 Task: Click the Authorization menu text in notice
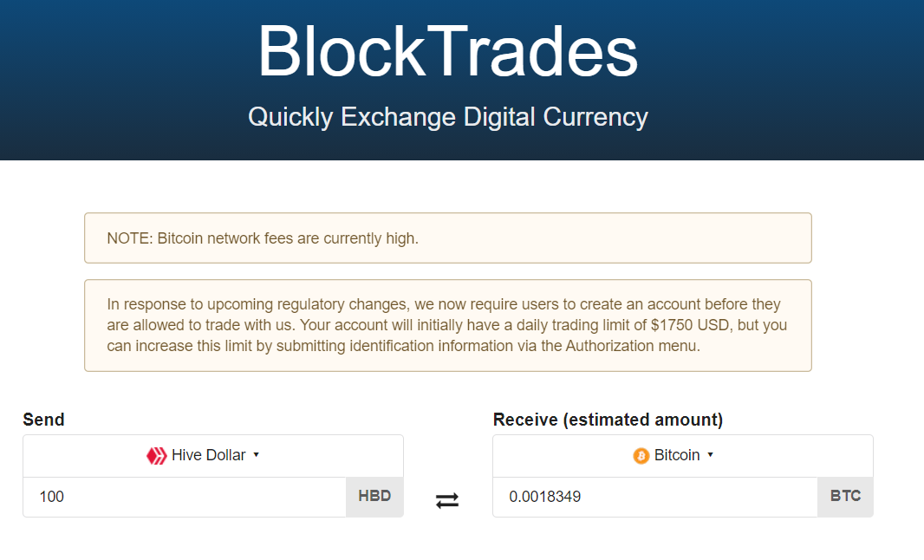[x=632, y=346]
